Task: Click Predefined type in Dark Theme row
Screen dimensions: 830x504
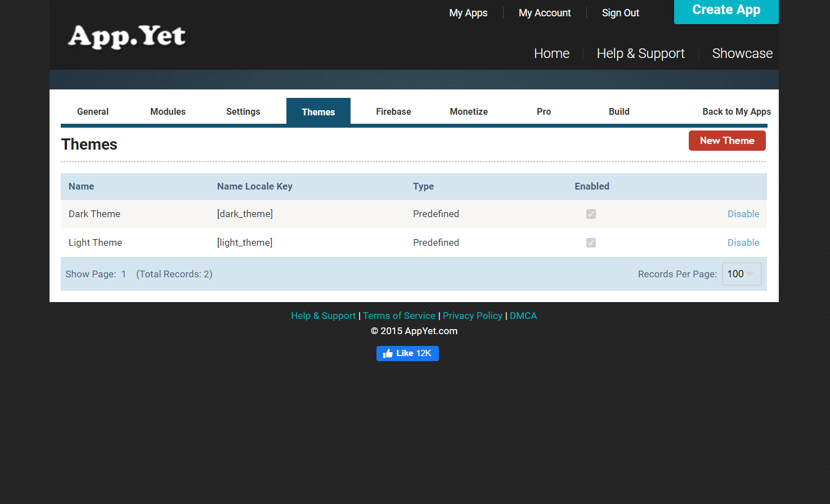Action: [x=436, y=214]
